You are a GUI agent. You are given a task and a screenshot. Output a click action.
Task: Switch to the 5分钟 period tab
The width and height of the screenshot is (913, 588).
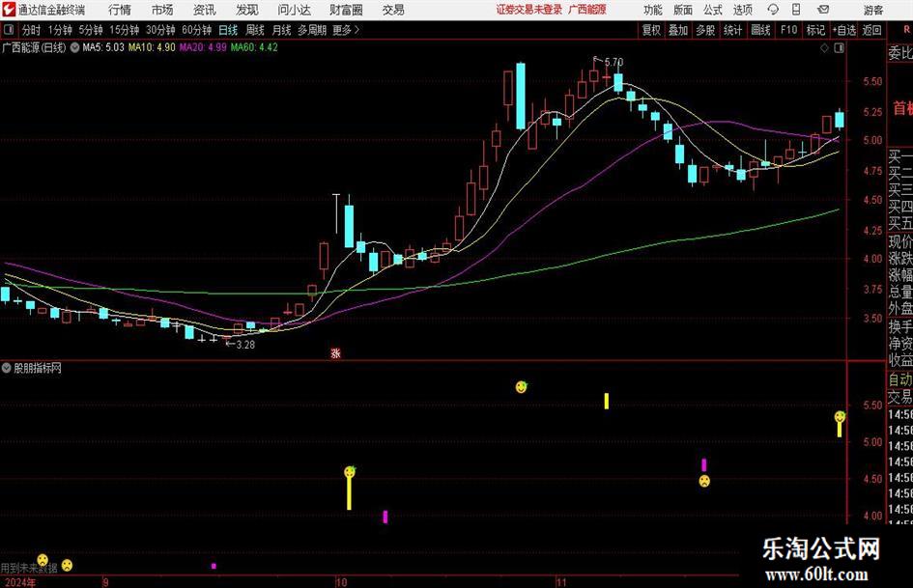(91, 30)
